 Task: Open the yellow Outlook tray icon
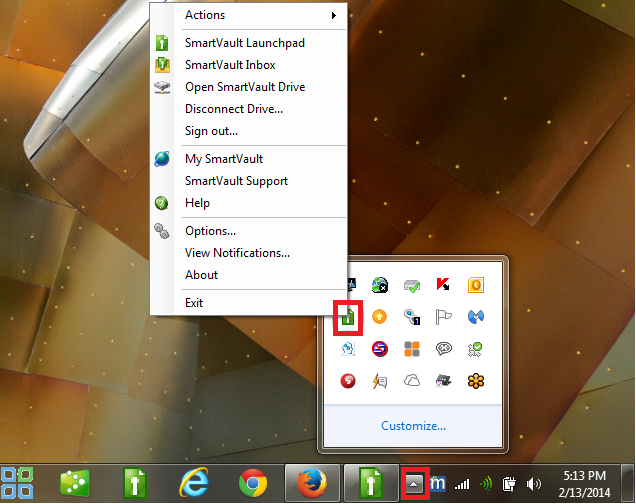476,285
